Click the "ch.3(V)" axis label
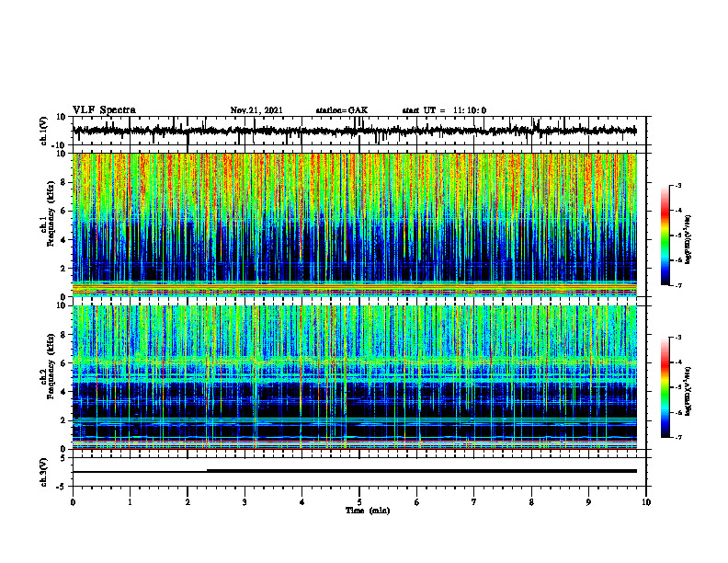Image resolution: width=728 pixels, height=563 pixels. (x=44, y=472)
